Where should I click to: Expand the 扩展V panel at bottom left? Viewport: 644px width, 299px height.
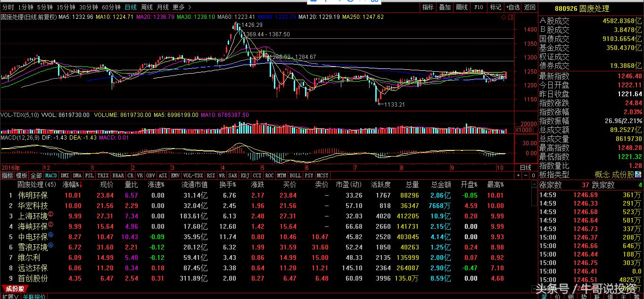[x=11, y=296]
